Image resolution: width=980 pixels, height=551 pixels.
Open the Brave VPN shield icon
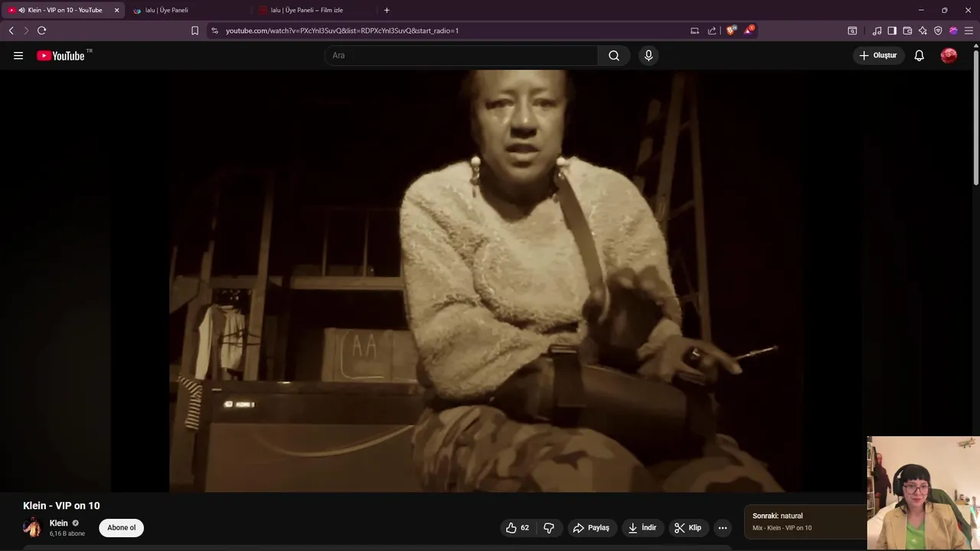tap(938, 31)
